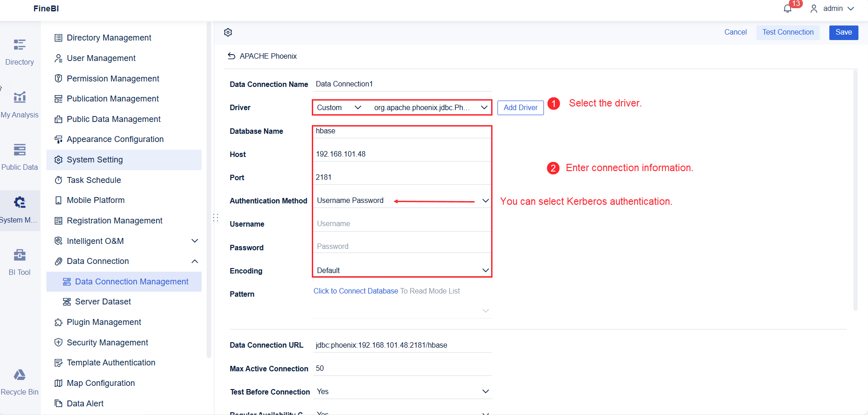Open the Encoding Default dropdown
This screenshot has height=415, width=868.
[x=402, y=270]
